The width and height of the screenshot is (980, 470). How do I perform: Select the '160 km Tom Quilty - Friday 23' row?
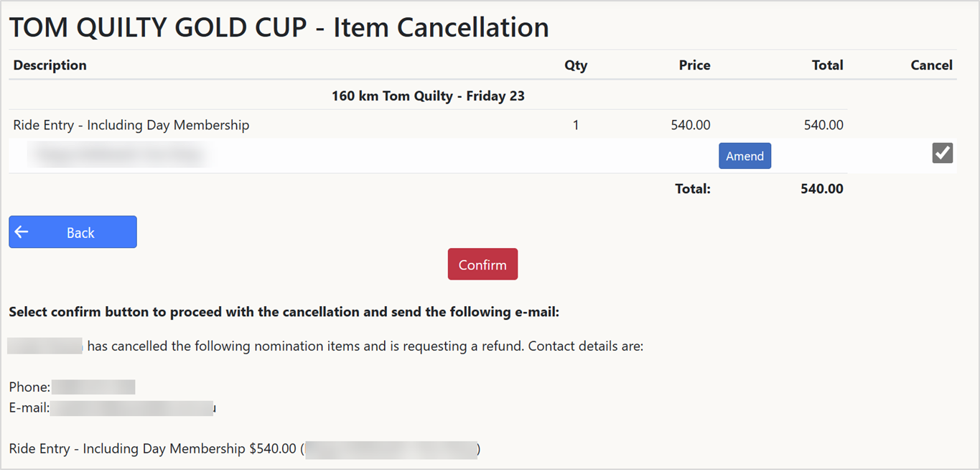[x=428, y=96]
